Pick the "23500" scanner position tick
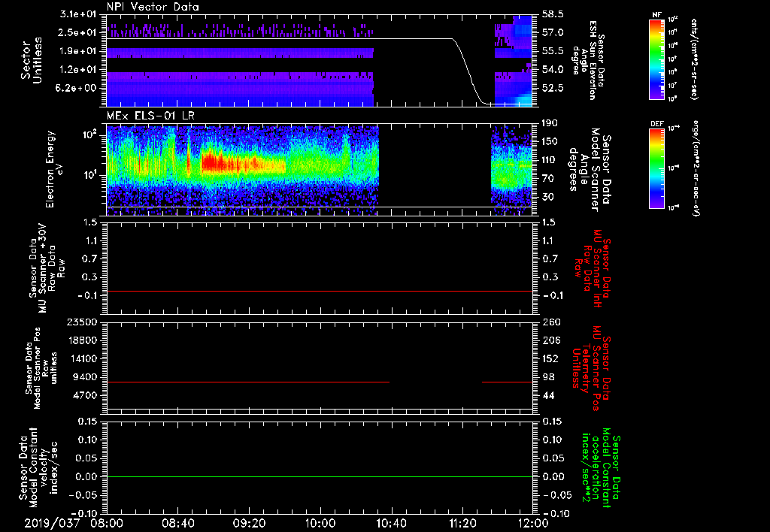 click(x=81, y=322)
